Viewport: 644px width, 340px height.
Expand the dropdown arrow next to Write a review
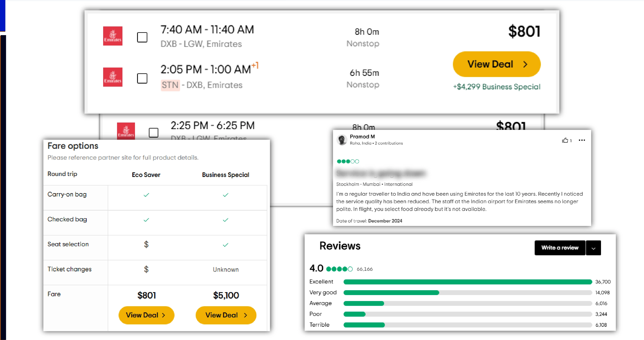[593, 248]
